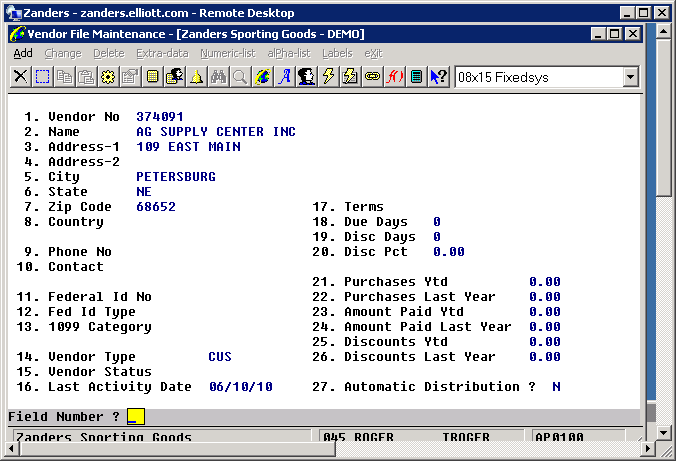The image size is (676, 461).
Task: Click the vertical scrollbar down arrow
Action: [663, 431]
